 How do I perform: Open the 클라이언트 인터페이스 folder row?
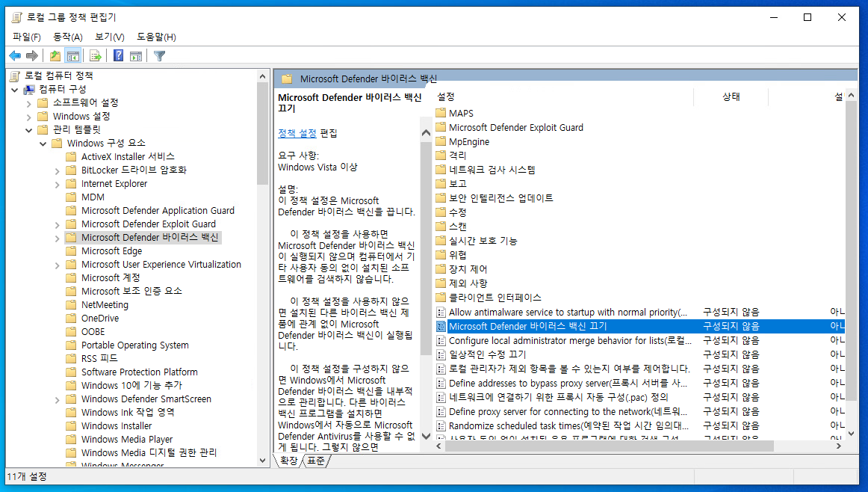coord(640,298)
